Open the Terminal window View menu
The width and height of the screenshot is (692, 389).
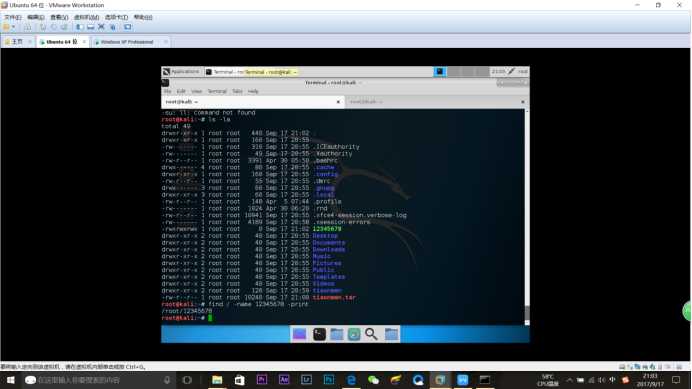click(x=196, y=91)
